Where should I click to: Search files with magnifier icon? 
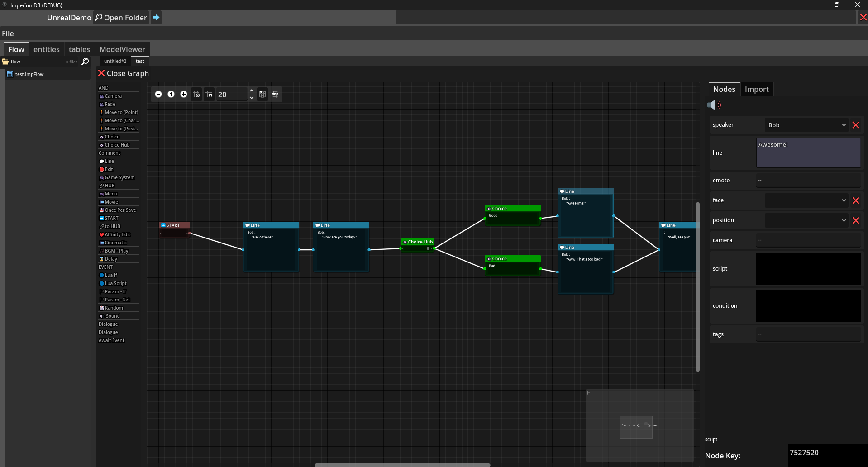point(85,62)
